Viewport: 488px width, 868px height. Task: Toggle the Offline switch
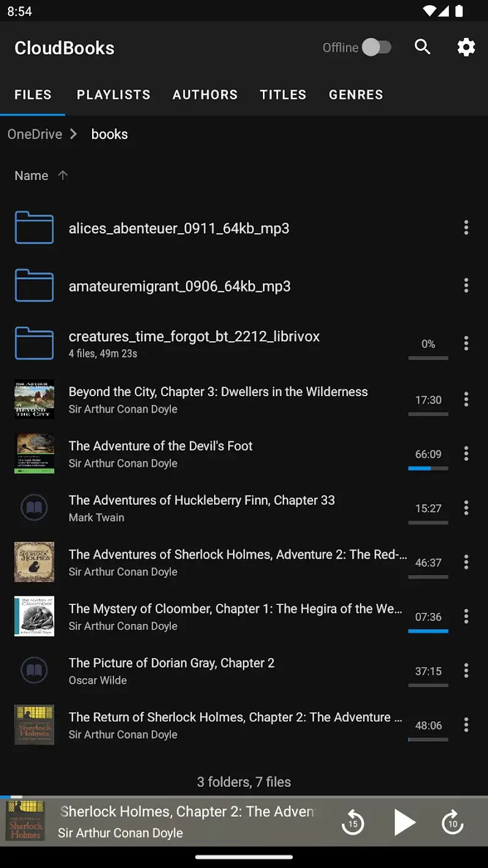(377, 47)
